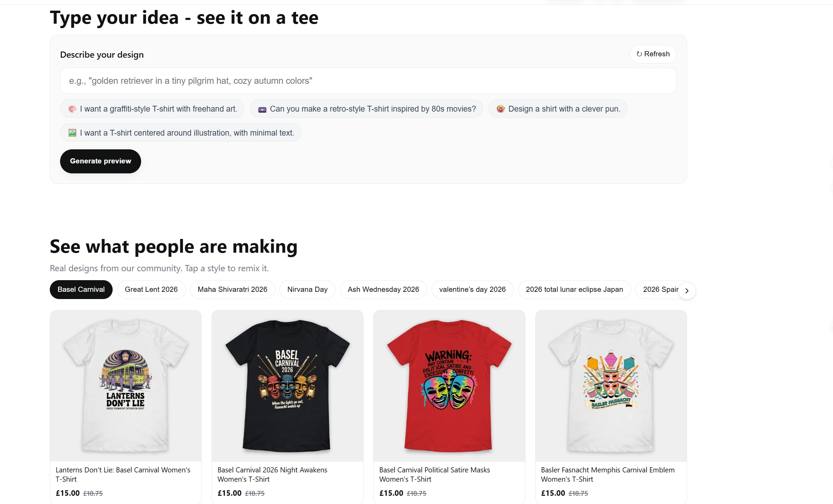Open the Lanterns Don't Lie shirt thumbnail
Image resolution: width=833 pixels, height=504 pixels.
point(126,385)
